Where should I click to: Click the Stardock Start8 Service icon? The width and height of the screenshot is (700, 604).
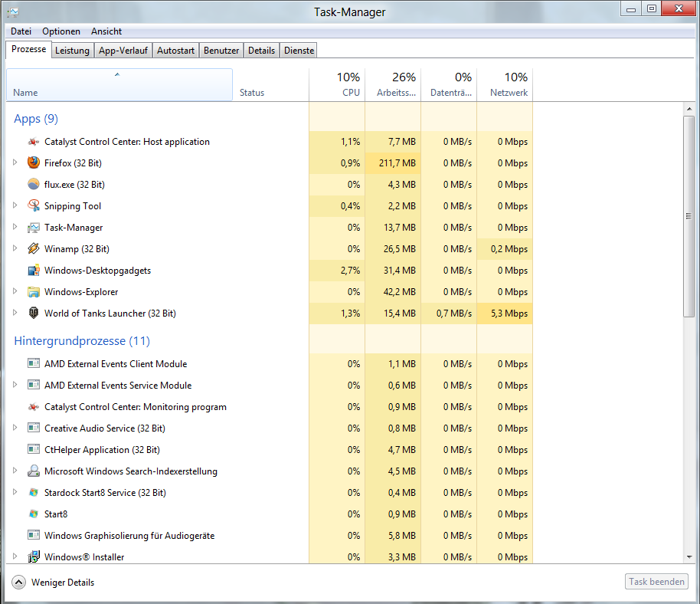pos(34,492)
